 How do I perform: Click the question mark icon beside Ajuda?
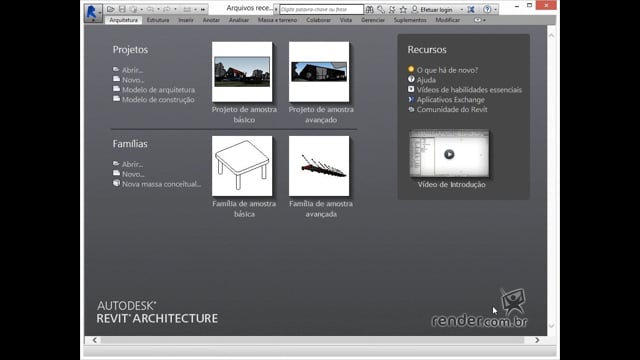click(x=411, y=79)
